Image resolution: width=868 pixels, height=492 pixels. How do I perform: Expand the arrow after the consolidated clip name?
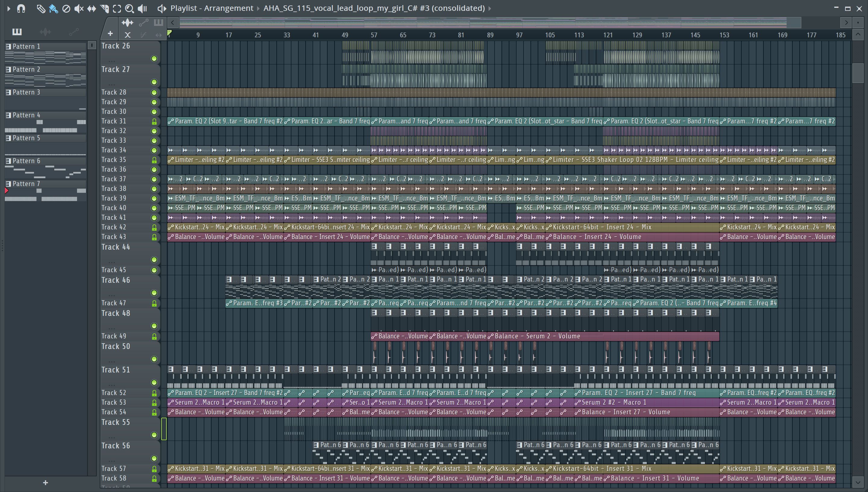point(490,8)
